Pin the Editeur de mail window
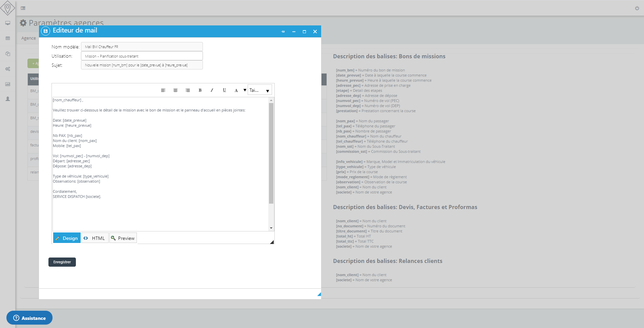Viewport: 644px width, 328px height. click(283, 32)
